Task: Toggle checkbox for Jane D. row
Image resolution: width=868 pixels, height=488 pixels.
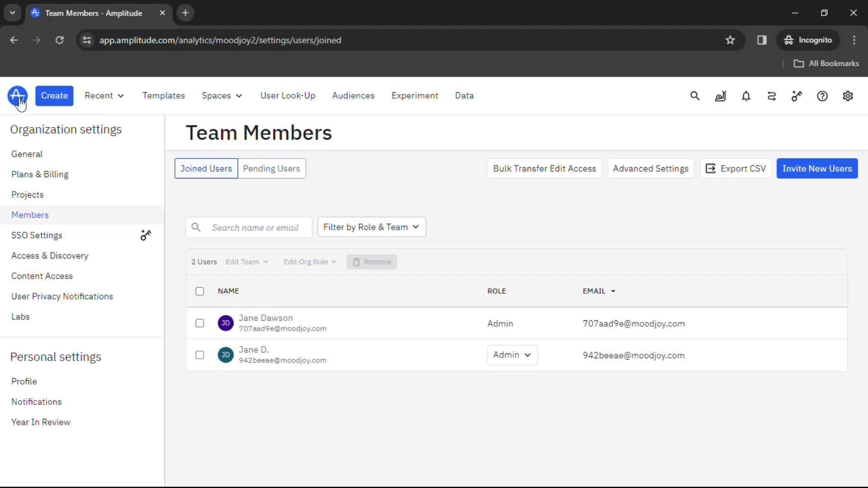Action: (199, 355)
